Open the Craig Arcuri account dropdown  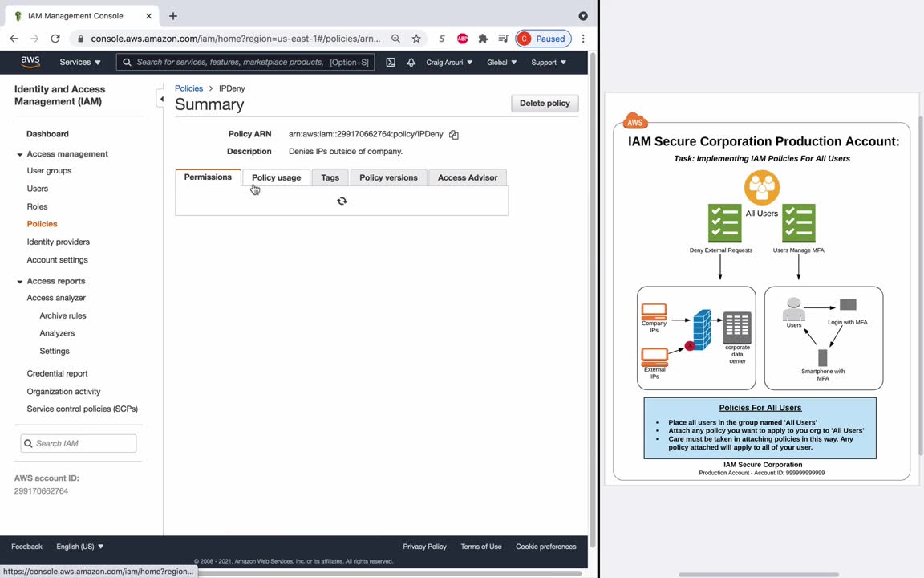[449, 62]
